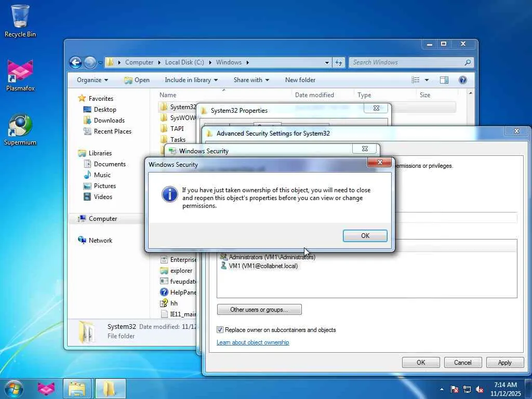The height and width of the screenshot is (399, 532).
Task: Click the Plasmafox taskbar icon
Action: point(46,389)
